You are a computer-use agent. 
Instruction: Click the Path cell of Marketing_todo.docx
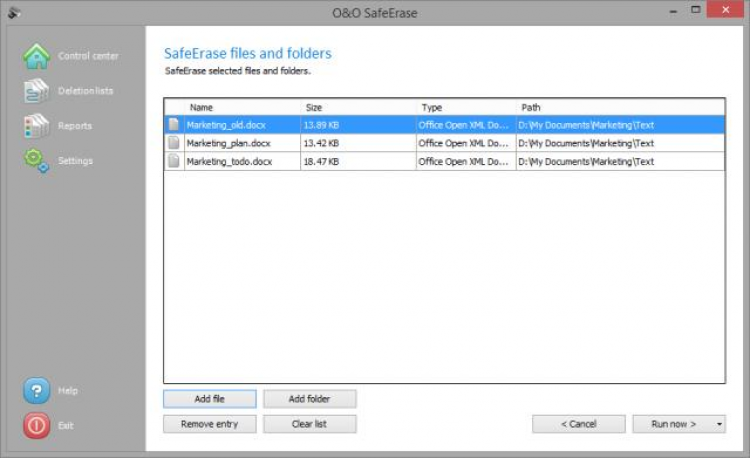621,162
